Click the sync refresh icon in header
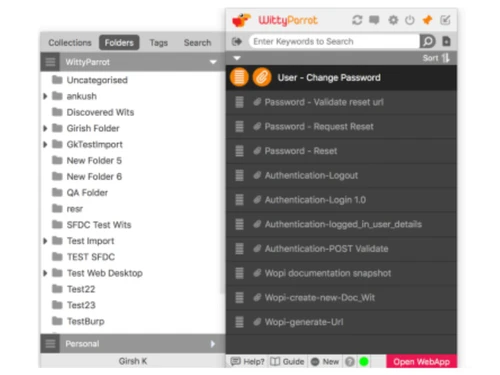Image resolution: width=500 pixels, height=375 pixels. click(357, 20)
